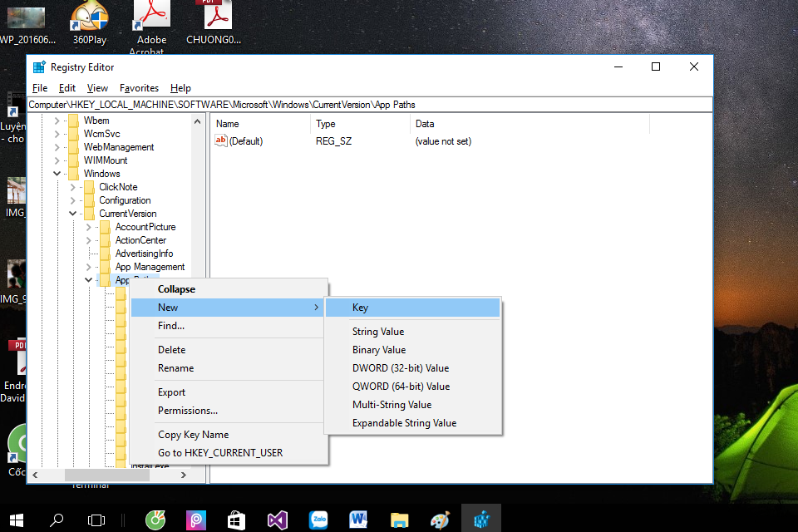Open Registry Editor from the taskbar
The height and width of the screenshot is (532, 798).
[x=480, y=518]
